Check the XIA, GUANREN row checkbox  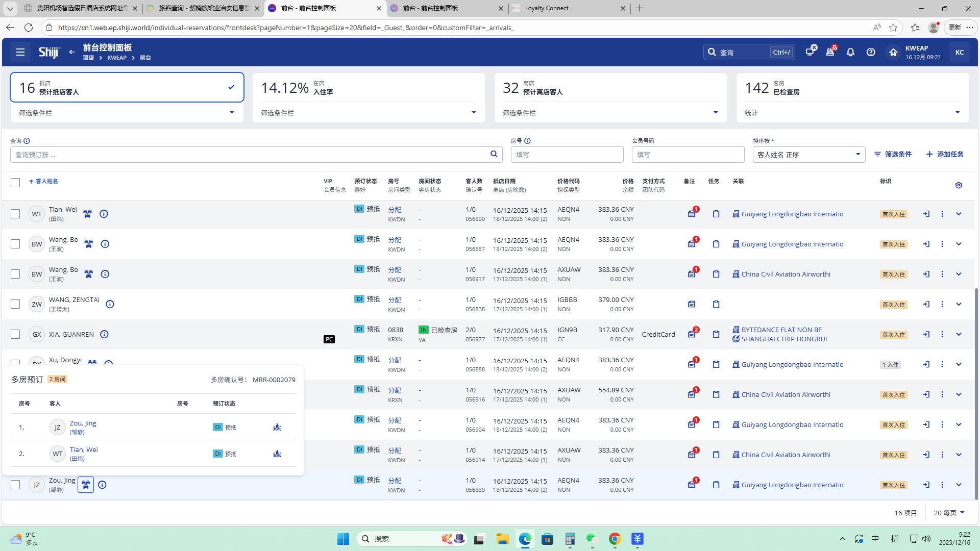(x=15, y=335)
